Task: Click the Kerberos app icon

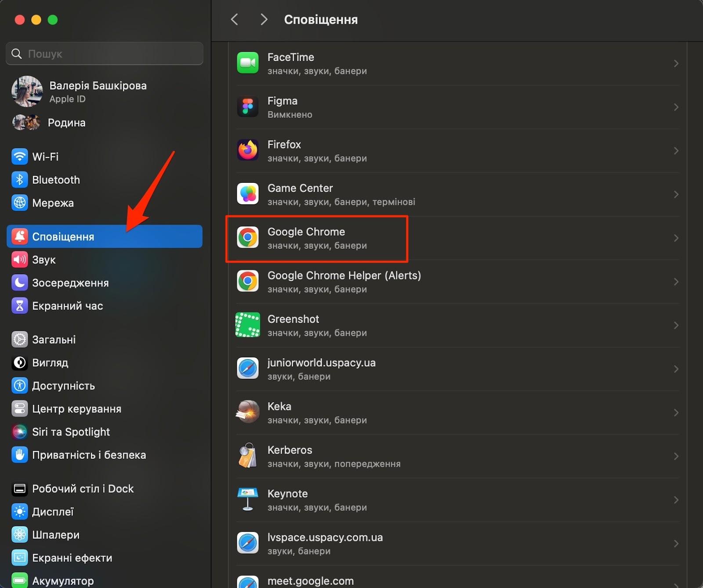Action: [x=248, y=456]
